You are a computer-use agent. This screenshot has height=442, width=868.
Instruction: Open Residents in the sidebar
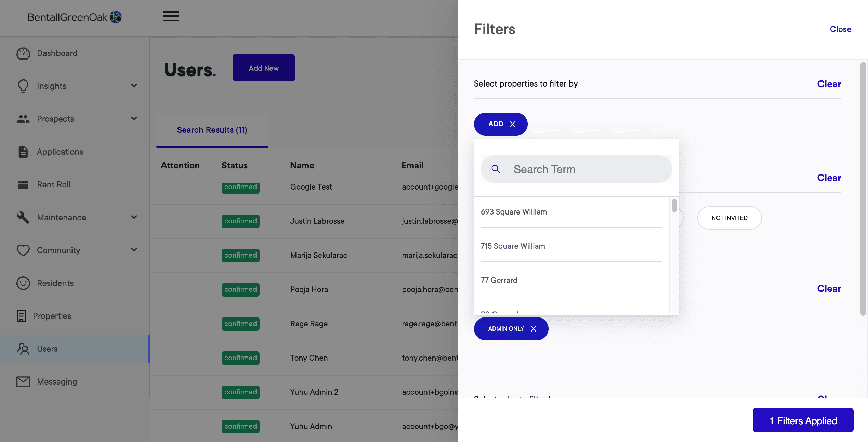pyautogui.click(x=75, y=283)
